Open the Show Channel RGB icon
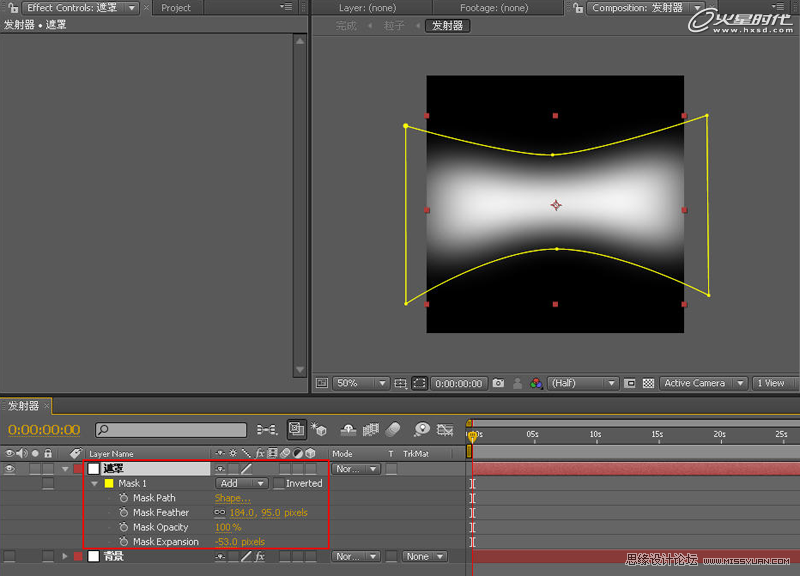The width and height of the screenshot is (800, 576). tap(536, 383)
